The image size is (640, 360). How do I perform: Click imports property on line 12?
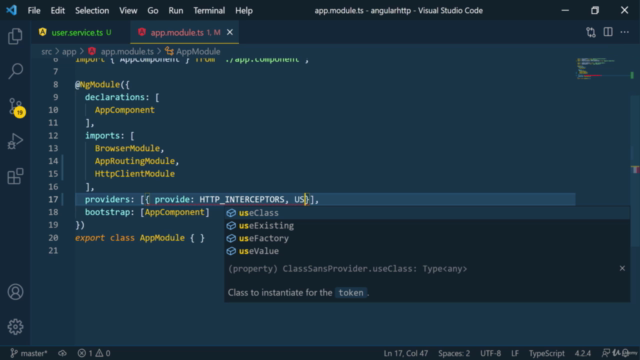pos(102,136)
